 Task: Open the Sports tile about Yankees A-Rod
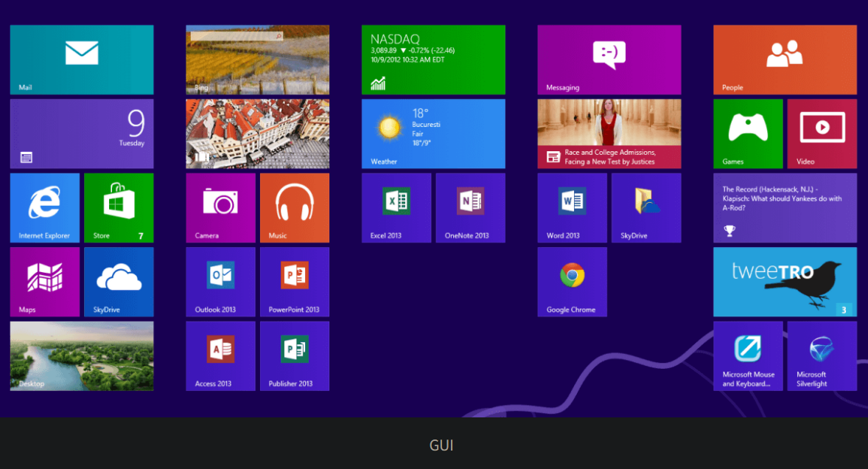click(785, 208)
